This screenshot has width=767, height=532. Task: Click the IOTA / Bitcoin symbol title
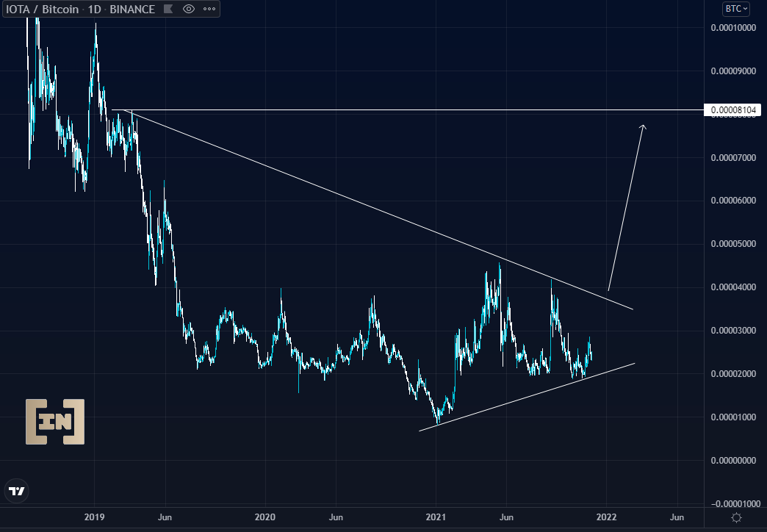pos(42,9)
